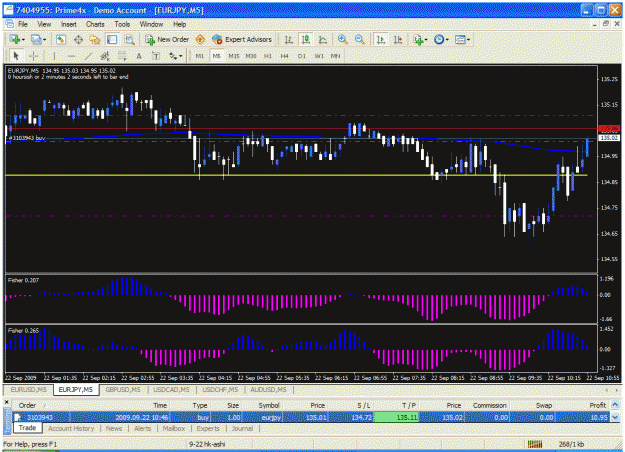Open the Tools menu
625x452 pixels.
[122, 24]
